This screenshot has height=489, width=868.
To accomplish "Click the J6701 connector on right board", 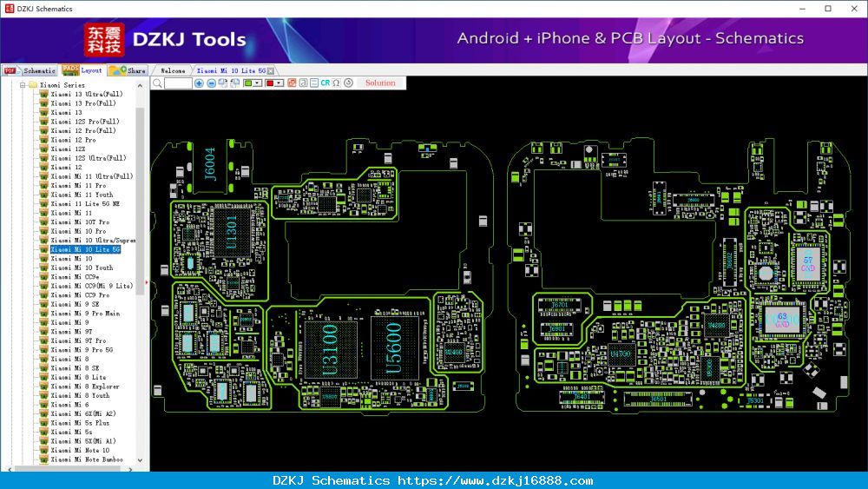I will tap(560, 305).
